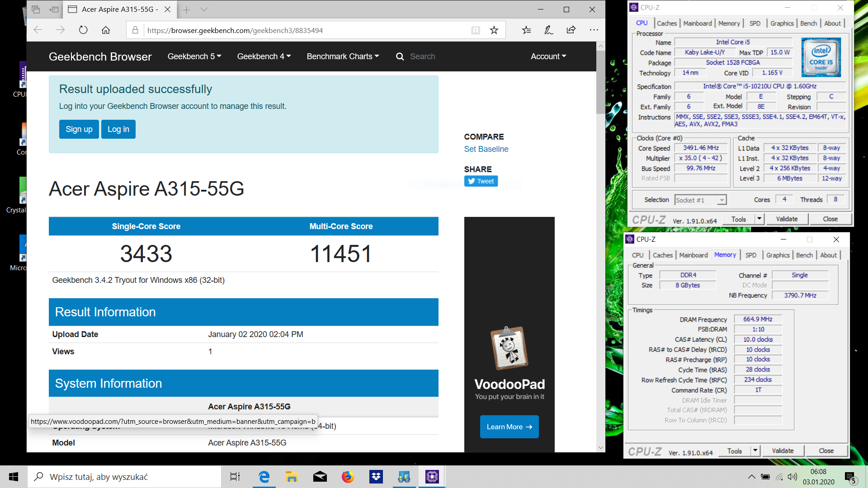Show hidden system tray icons
This screenshot has height=488, width=868.
click(751, 477)
